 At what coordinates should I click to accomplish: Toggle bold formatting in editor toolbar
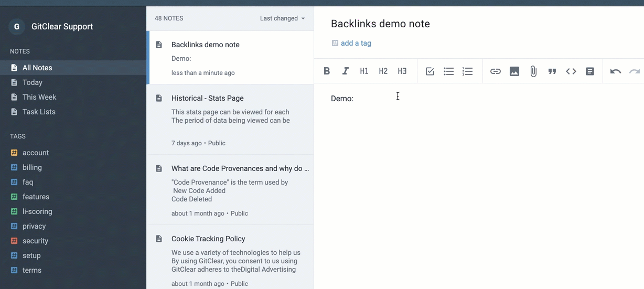[x=327, y=71]
